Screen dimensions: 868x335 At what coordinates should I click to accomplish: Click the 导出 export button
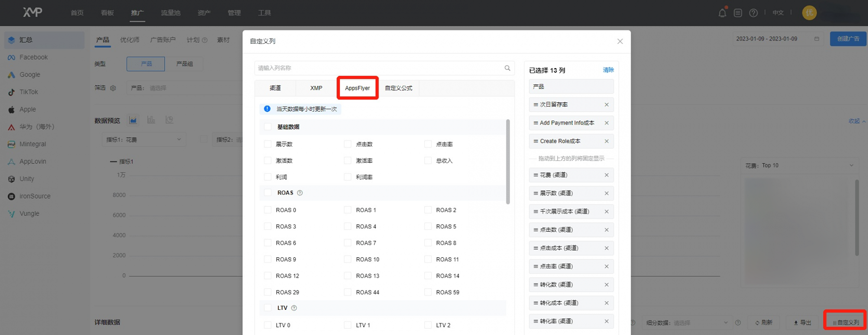(x=802, y=322)
